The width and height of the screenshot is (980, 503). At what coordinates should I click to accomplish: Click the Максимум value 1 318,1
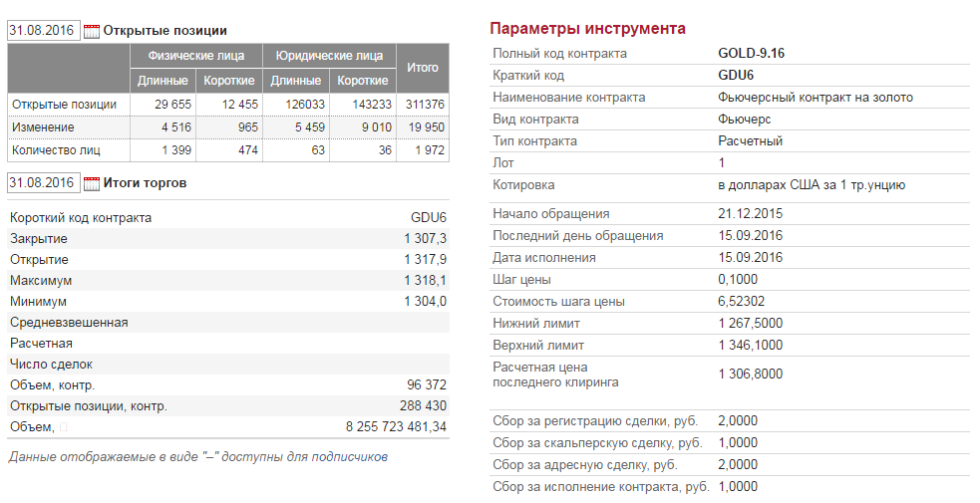pos(426,281)
